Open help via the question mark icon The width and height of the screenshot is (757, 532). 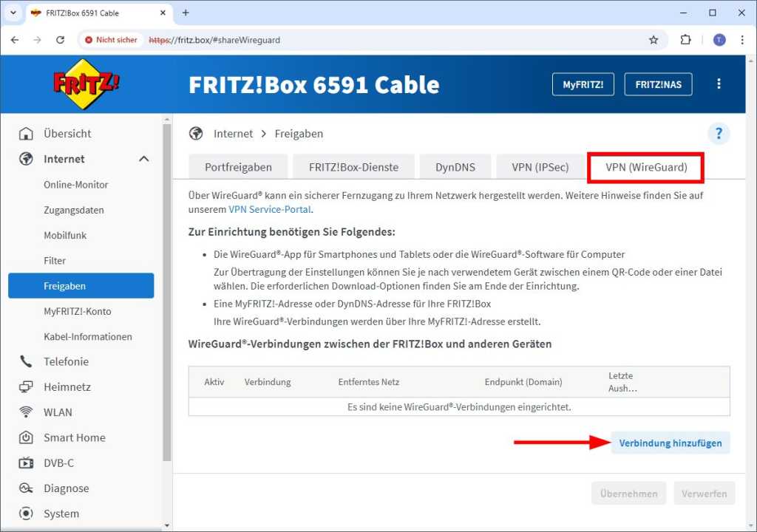tap(718, 133)
